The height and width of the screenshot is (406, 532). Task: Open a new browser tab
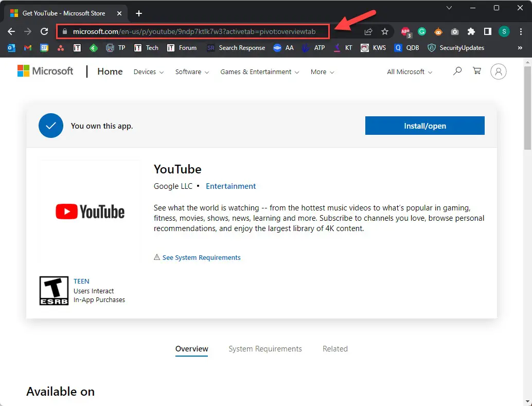click(139, 13)
